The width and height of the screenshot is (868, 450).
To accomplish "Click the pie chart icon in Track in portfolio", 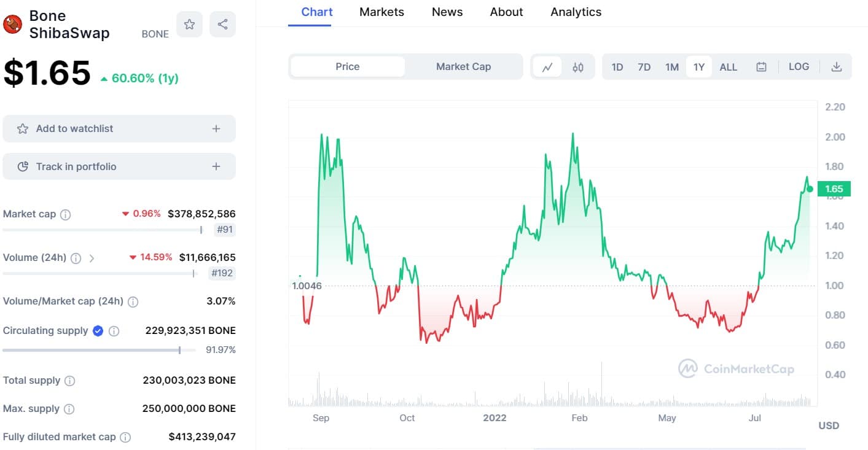I will point(23,166).
